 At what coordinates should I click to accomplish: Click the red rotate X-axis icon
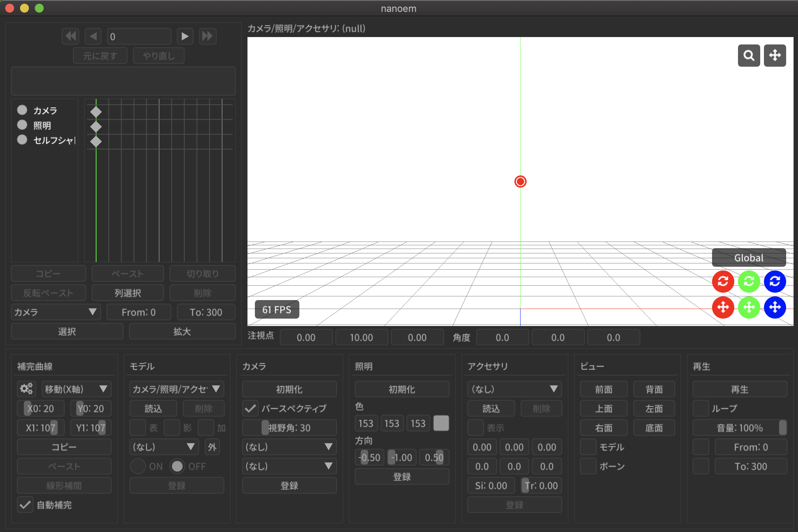tap(723, 281)
